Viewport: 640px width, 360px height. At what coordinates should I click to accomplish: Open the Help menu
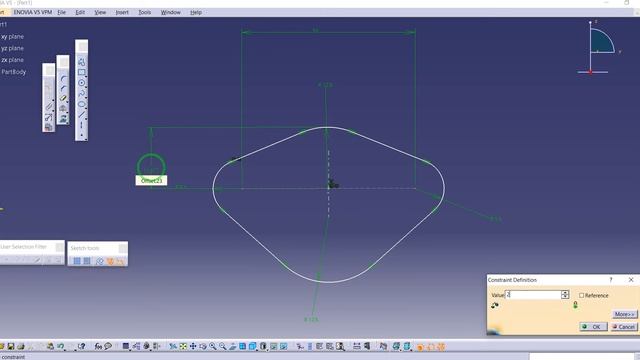[x=196, y=12]
